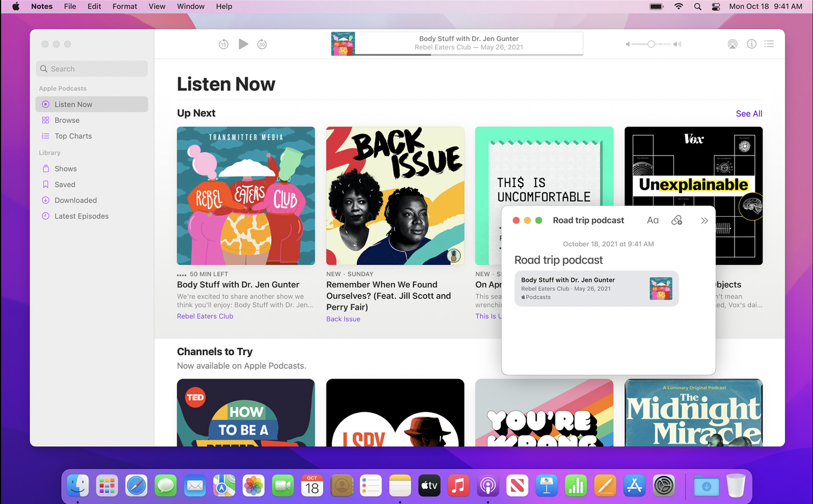Open Maps from the Dock
The height and width of the screenshot is (504, 813).
click(x=224, y=486)
